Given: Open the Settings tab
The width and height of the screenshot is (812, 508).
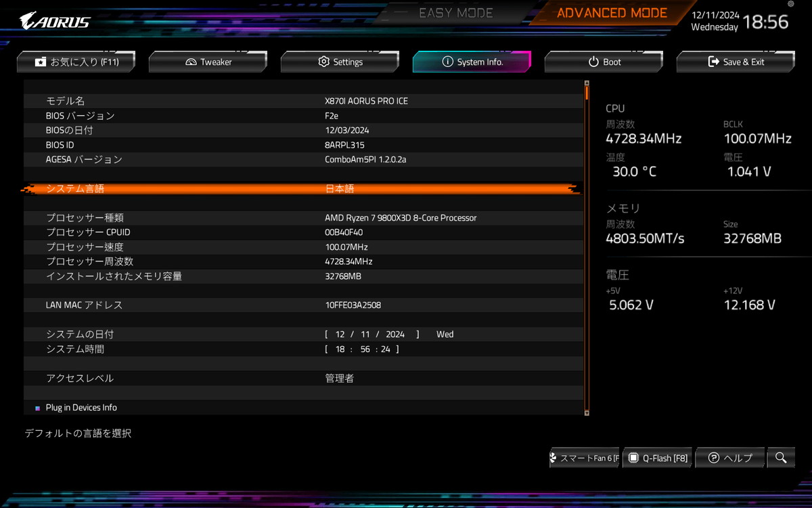Looking at the screenshot, I should coord(340,62).
